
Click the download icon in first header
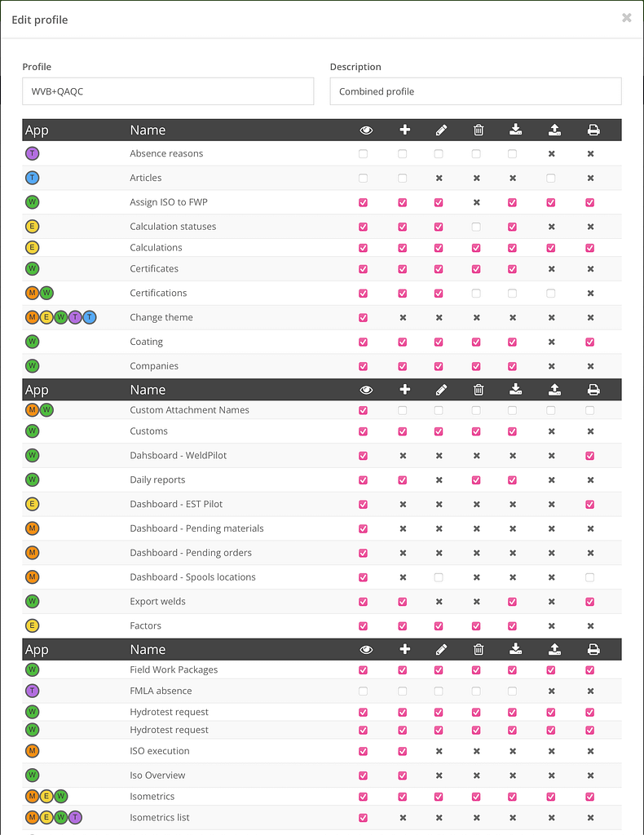click(x=515, y=130)
